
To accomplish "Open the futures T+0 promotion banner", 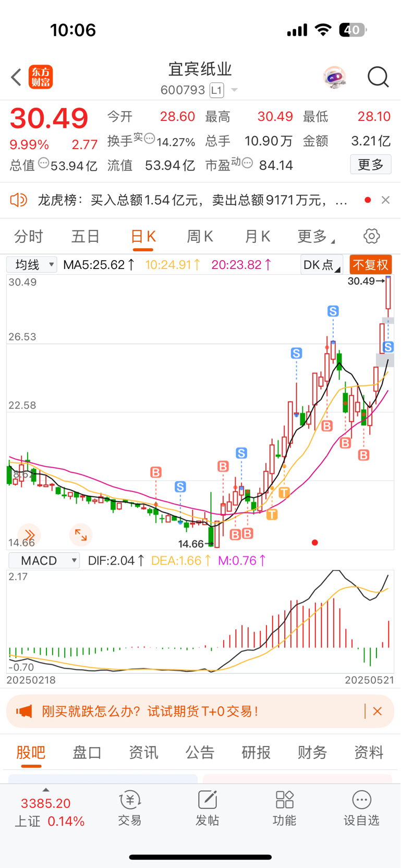I will coord(200,711).
